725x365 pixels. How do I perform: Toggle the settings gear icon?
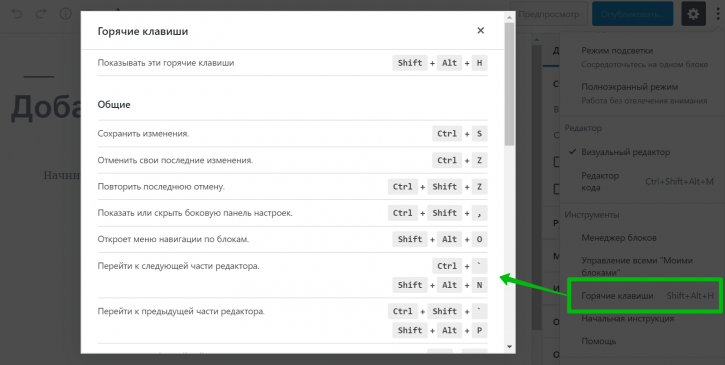tap(693, 14)
